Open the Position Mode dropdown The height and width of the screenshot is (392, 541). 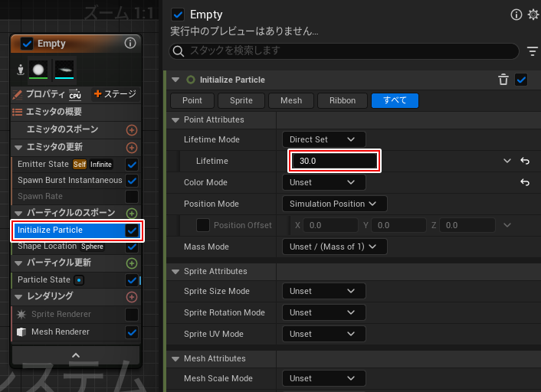(333, 204)
